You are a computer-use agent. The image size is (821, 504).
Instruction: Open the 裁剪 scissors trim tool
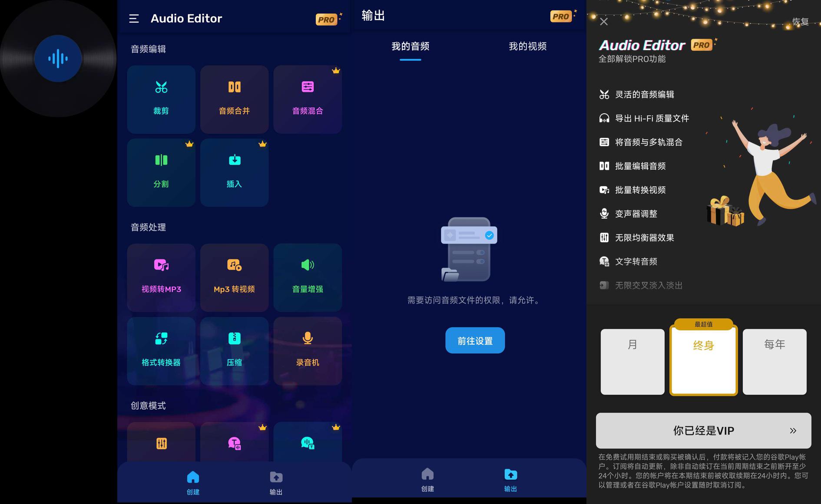coord(161,99)
